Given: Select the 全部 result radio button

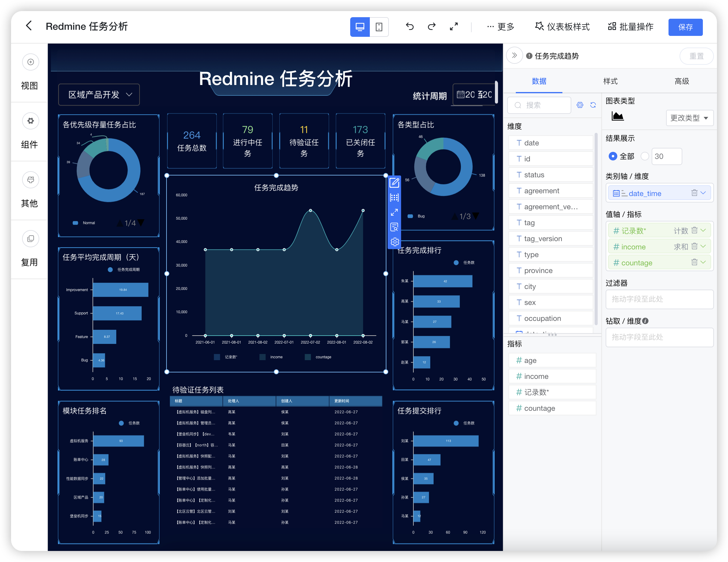Looking at the screenshot, I should [613, 156].
